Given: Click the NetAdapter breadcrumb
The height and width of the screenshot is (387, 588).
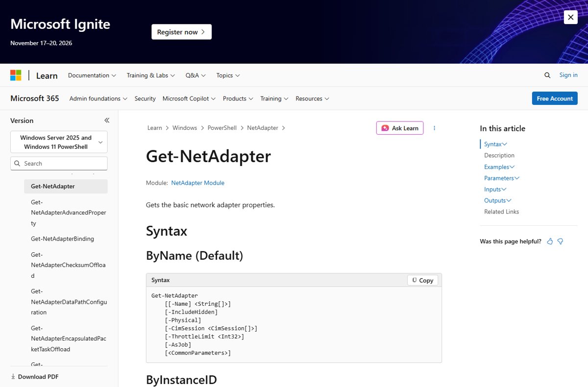Looking at the screenshot, I should [263, 128].
